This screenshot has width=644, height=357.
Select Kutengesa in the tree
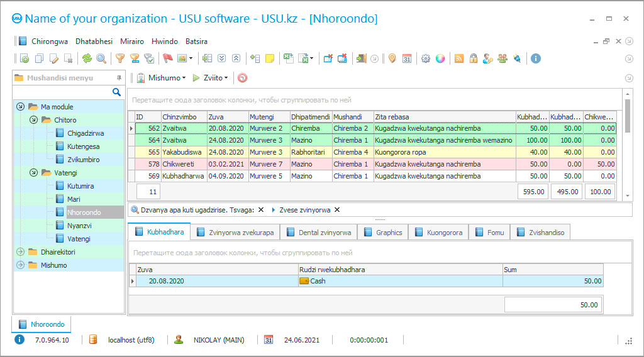(x=83, y=146)
